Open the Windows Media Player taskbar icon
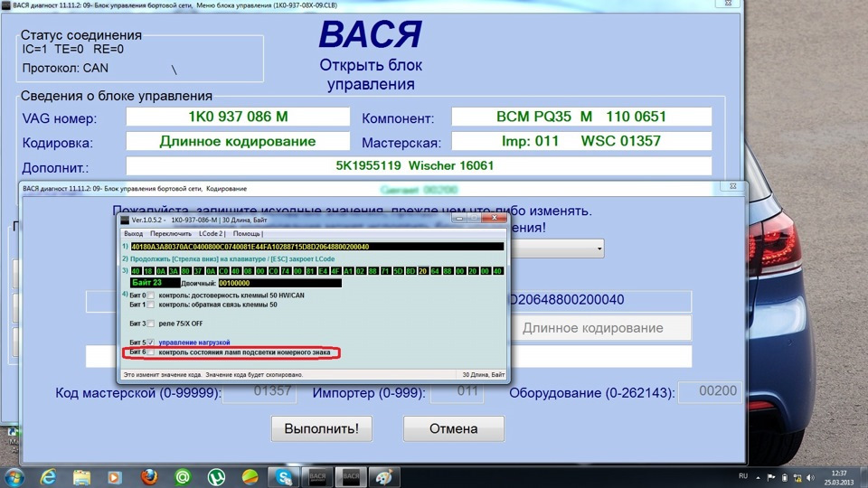868x488 pixels. tap(115, 476)
